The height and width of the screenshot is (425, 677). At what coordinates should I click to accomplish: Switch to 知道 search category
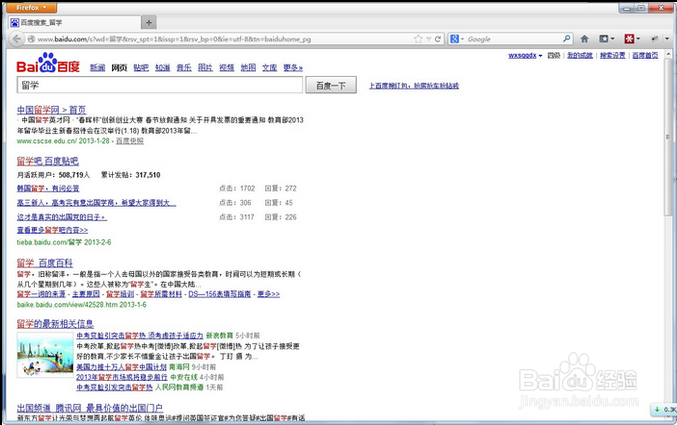(162, 67)
